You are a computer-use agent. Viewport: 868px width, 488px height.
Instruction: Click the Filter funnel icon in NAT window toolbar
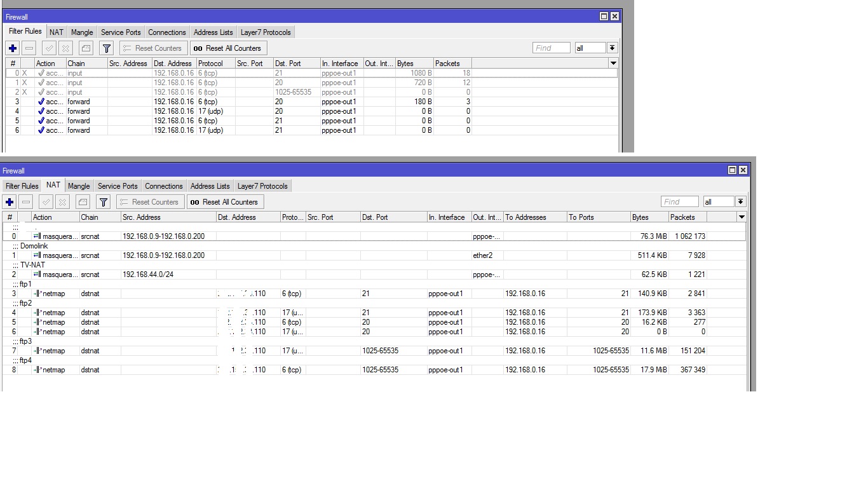pyautogui.click(x=104, y=202)
